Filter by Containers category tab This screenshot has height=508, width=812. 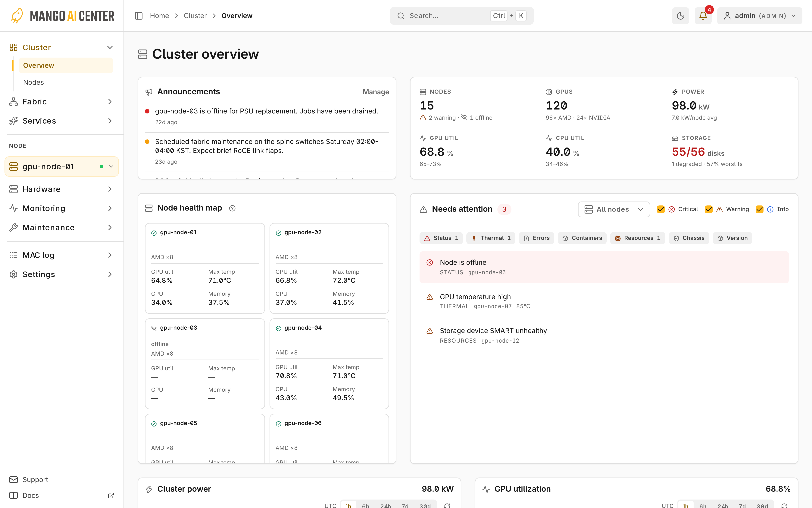point(582,238)
